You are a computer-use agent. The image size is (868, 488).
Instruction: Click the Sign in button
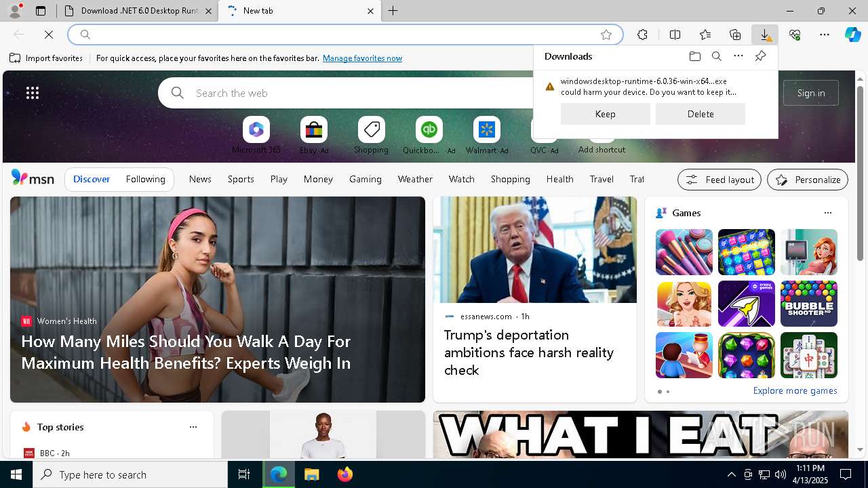tap(811, 93)
